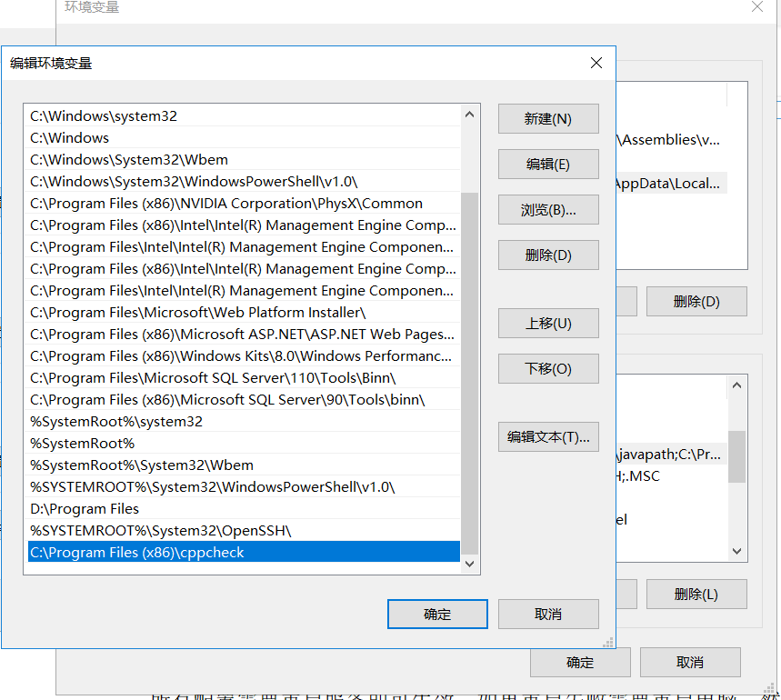
Task: Click the down arrow of the path list scrollbar
Action: pos(469,564)
